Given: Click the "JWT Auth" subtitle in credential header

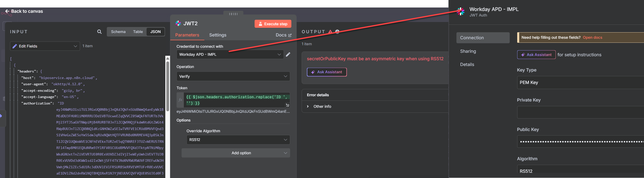Looking at the screenshot, I should click(478, 15).
